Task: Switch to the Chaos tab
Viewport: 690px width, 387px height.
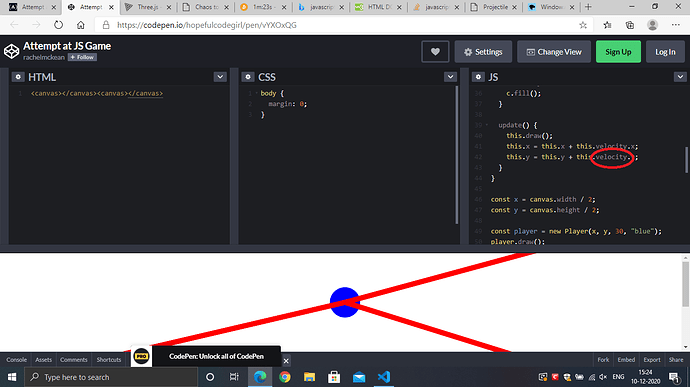Action: [206, 7]
